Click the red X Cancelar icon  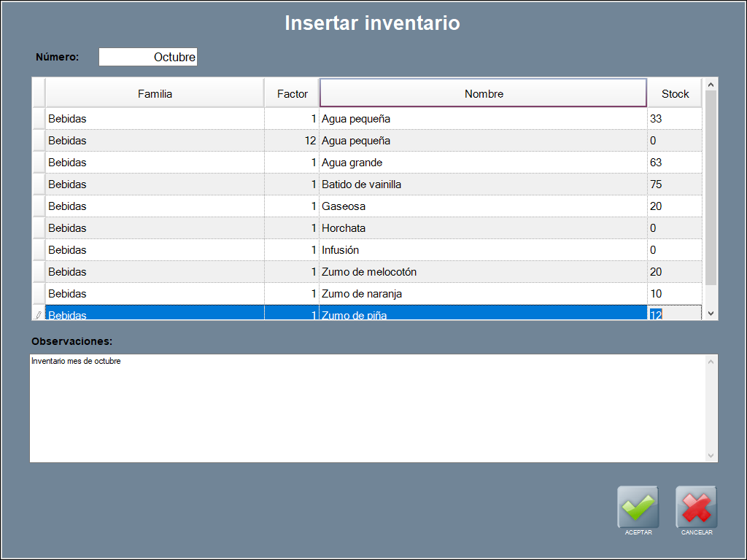click(696, 507)
